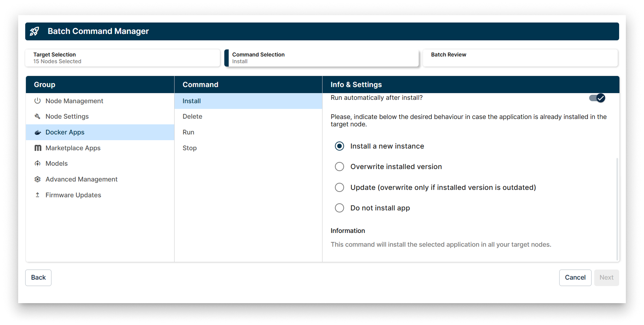Screen dimensions: 644x325
Task: Select the Docker whale icon
Action: click(x=37, y=132)
